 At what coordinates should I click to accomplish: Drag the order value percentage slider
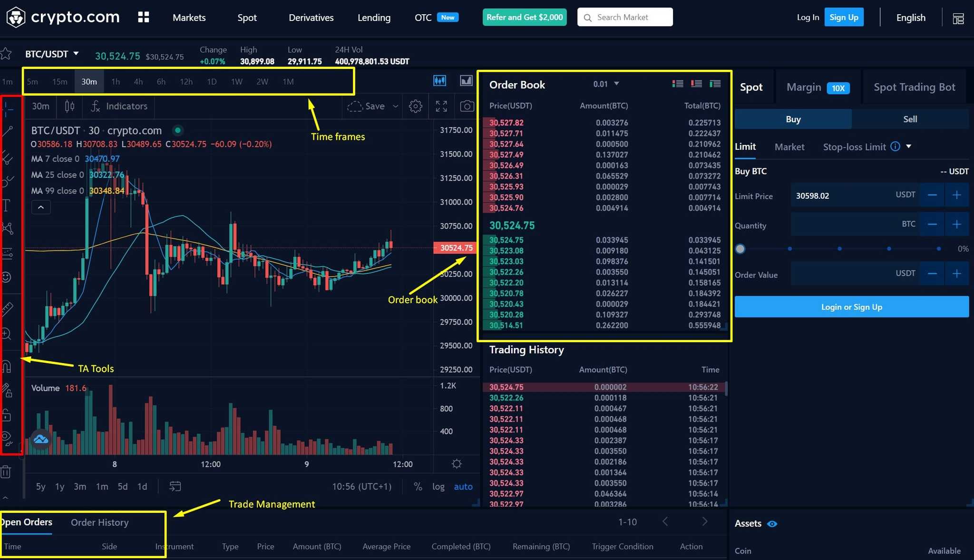pyautogui.click(x=741, y=248)
